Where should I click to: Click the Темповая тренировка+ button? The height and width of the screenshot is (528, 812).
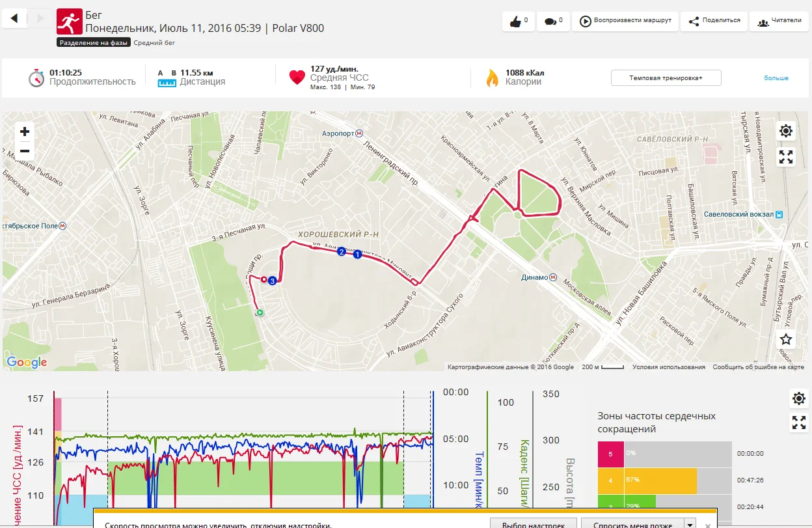coord(666,78)
